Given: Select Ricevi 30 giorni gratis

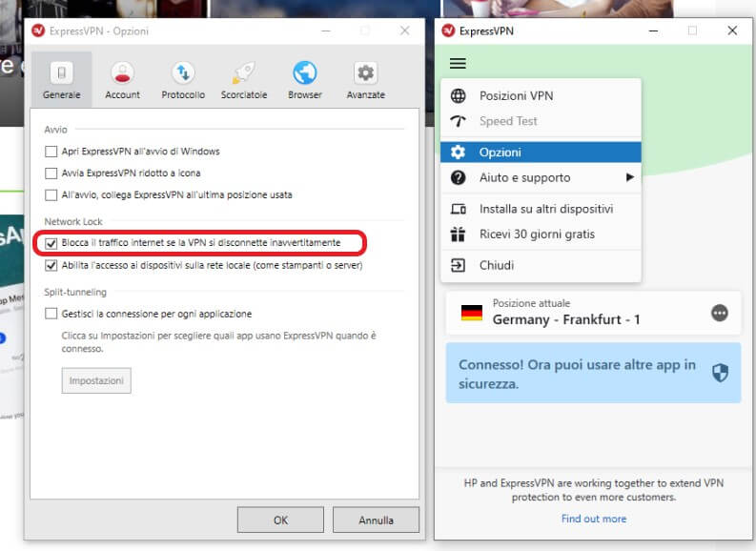Looking at the screenshot, I should tap(541, 235).
